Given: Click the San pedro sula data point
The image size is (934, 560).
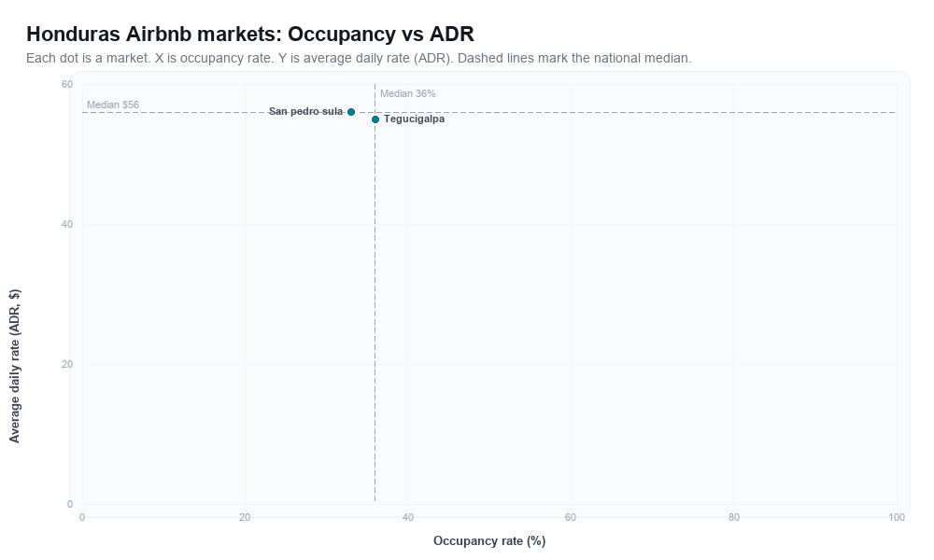Looking at the screenshot, I should pyautogui.click(x=351, y=112).
